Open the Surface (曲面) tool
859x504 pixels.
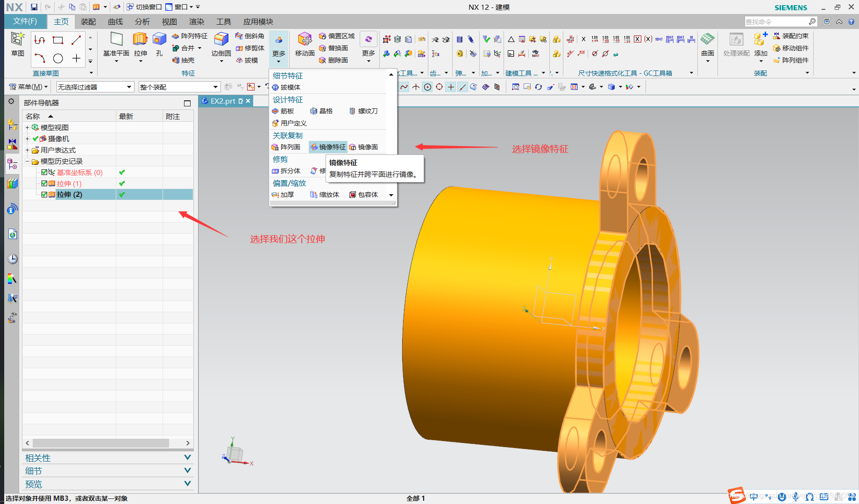coord(708,44)
